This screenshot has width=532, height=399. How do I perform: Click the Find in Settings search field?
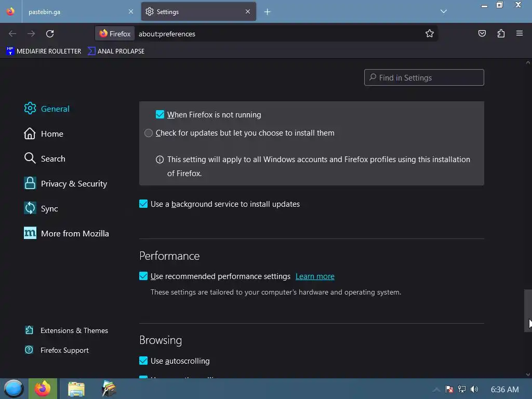(x=424, y=78)
